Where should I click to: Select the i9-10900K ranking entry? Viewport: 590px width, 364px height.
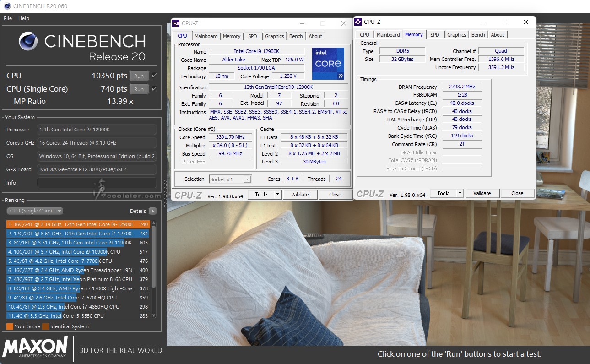tap(78, 252)
